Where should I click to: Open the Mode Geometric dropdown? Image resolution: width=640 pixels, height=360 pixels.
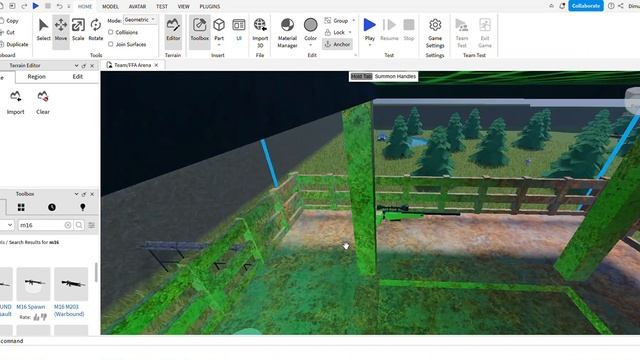pos(140,20)
